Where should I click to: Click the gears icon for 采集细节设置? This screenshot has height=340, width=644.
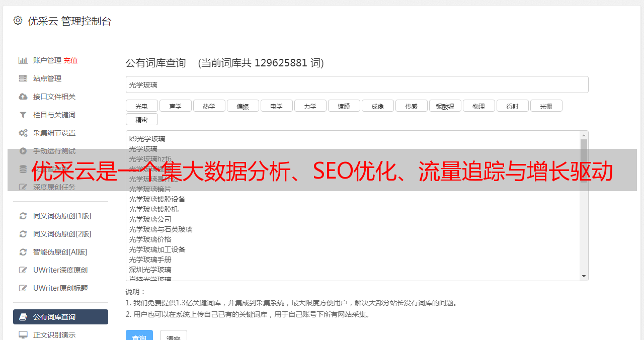click(x=23, y=133)
